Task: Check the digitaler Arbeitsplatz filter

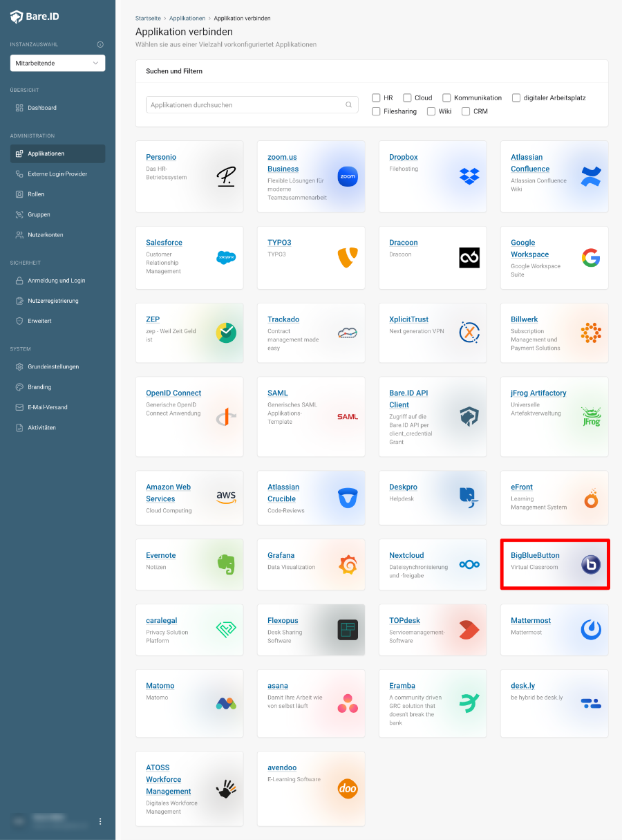Action: 516,97
